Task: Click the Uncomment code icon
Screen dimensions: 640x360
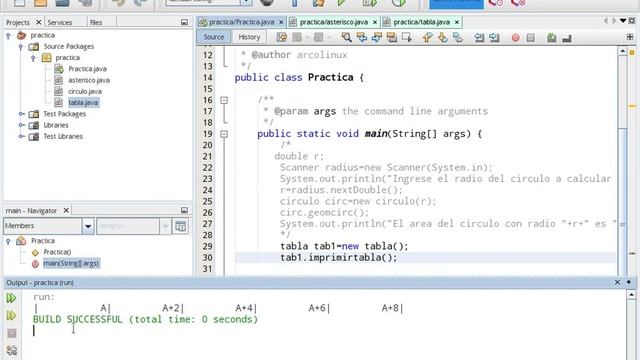Action: [567, 38]
